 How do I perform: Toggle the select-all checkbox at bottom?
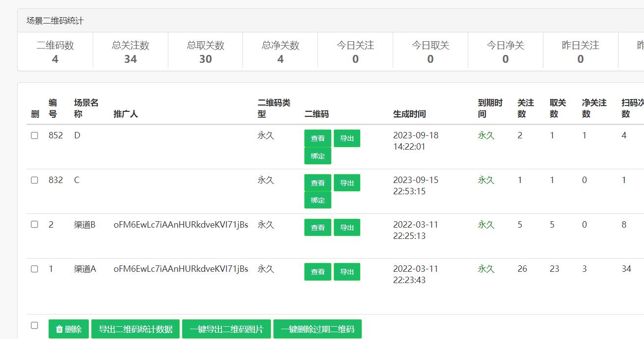(34, 325)
